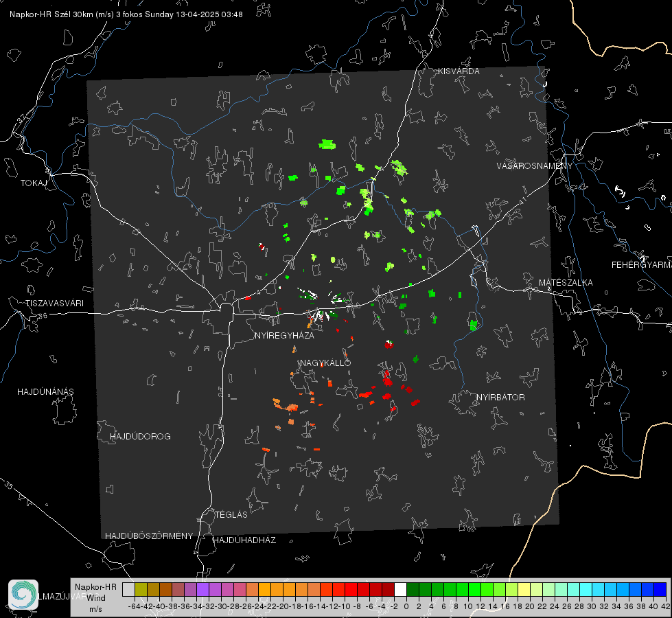Viewport: 672px width, 618px height.
Task: Select the NYÍRBÁTOR city label
Action: pos(500,398)
